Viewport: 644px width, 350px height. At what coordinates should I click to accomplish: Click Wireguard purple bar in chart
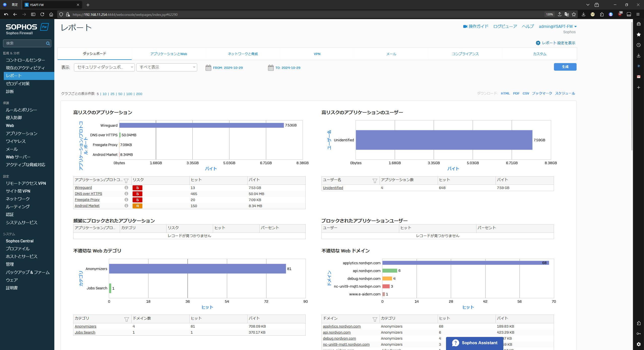(201, 125)
